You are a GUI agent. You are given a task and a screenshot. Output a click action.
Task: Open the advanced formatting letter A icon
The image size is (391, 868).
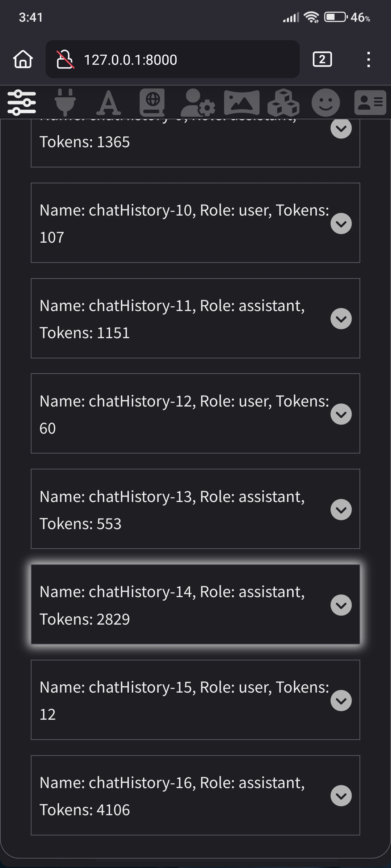(x=109, y=103)
